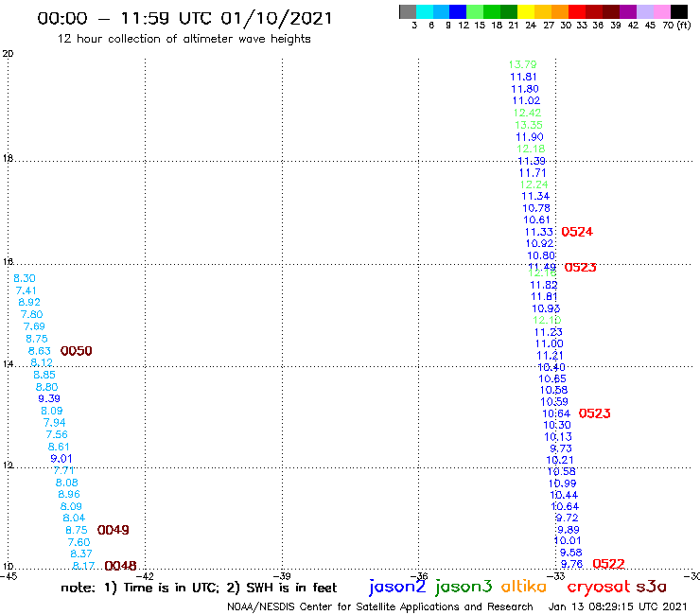700x615 pixels.
Task: Click the wave height value 7.69
Action: (x=34, y=327)
